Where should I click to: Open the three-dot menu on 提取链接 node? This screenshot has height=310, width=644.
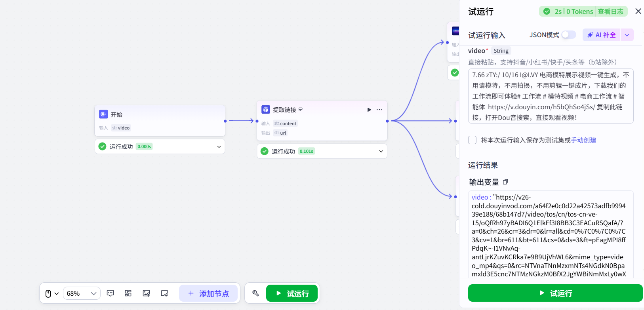pyautogui.click(x=379, y=110)
